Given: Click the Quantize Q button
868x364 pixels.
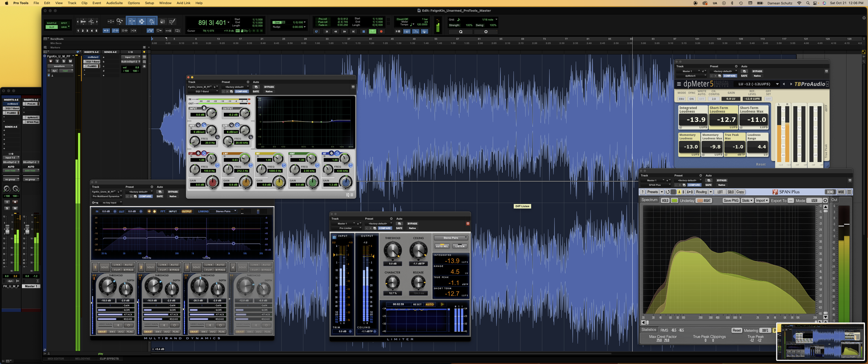Looking at the screenshot, I should 461,32.
